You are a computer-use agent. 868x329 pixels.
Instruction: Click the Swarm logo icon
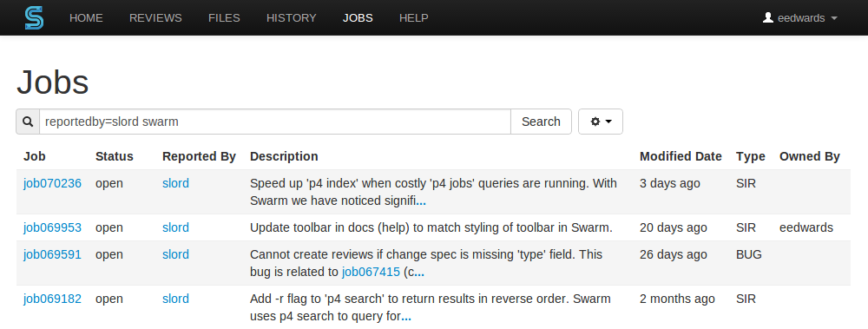35,17
